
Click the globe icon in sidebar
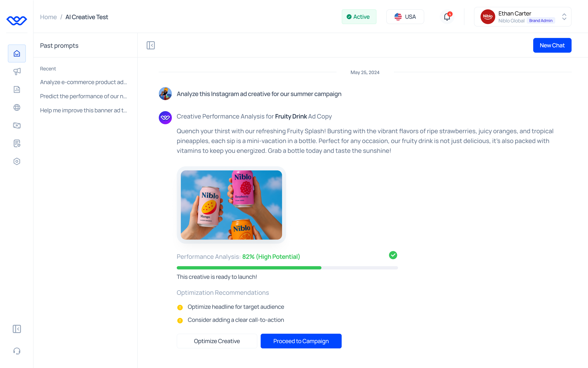[x=17, y=107]
